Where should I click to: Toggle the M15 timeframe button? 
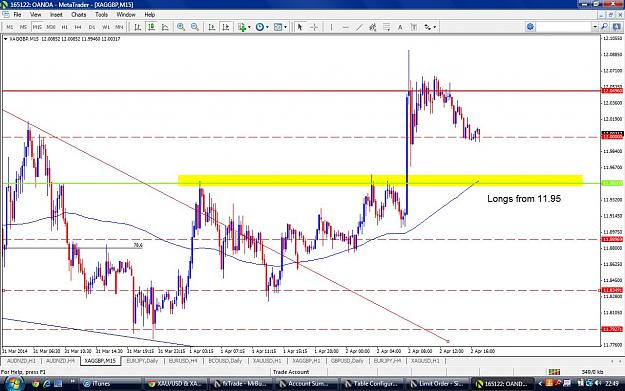pos(37,27)
